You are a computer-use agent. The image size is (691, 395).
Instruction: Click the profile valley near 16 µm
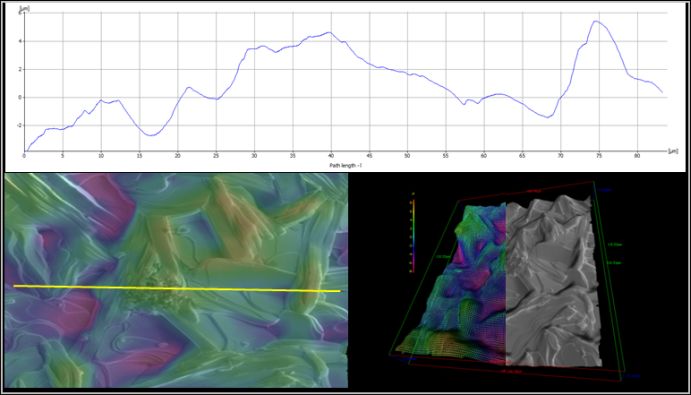coord(150,135)
